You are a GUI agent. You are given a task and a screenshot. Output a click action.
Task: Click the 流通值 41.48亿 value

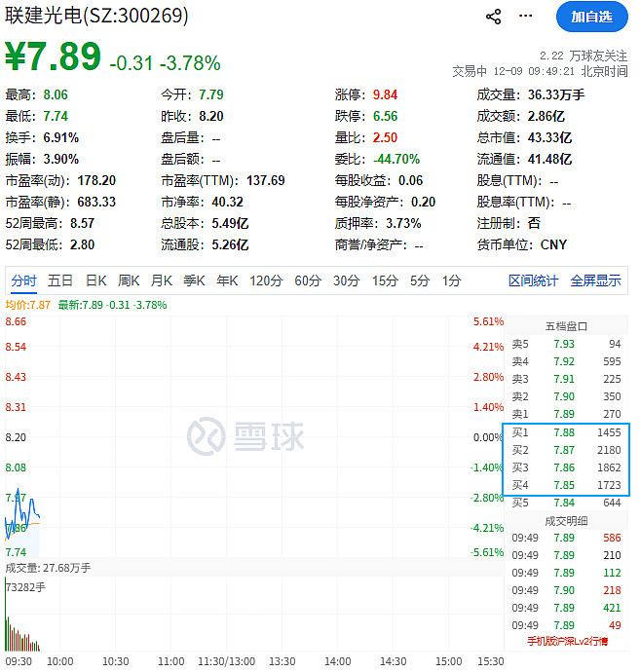550,159
